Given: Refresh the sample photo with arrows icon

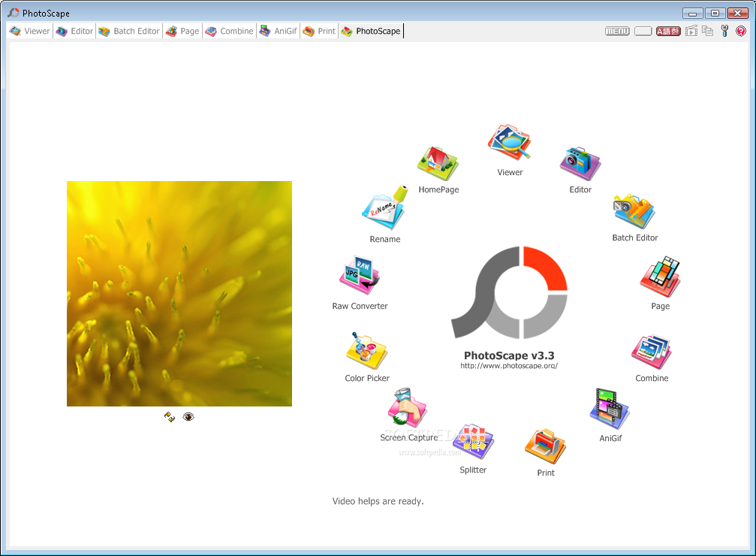Looking at the screenshot, I should [x=169, y=417].
